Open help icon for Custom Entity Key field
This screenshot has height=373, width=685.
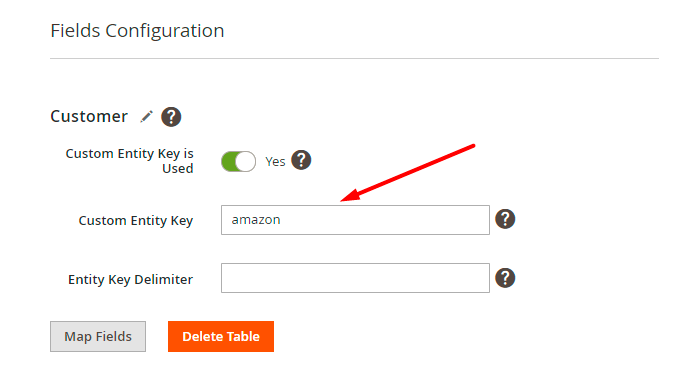point(505,219)
